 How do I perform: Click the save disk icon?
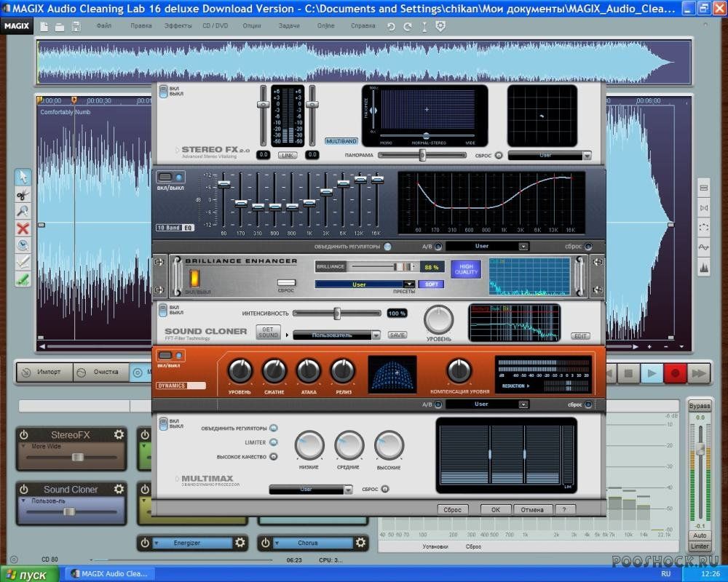click(x=76, y=26)
